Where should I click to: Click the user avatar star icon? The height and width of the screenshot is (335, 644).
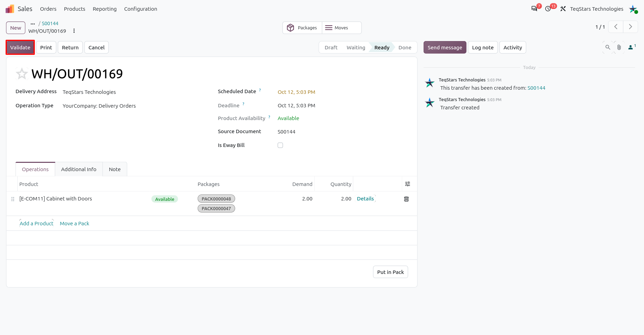(x=633, y=9)
